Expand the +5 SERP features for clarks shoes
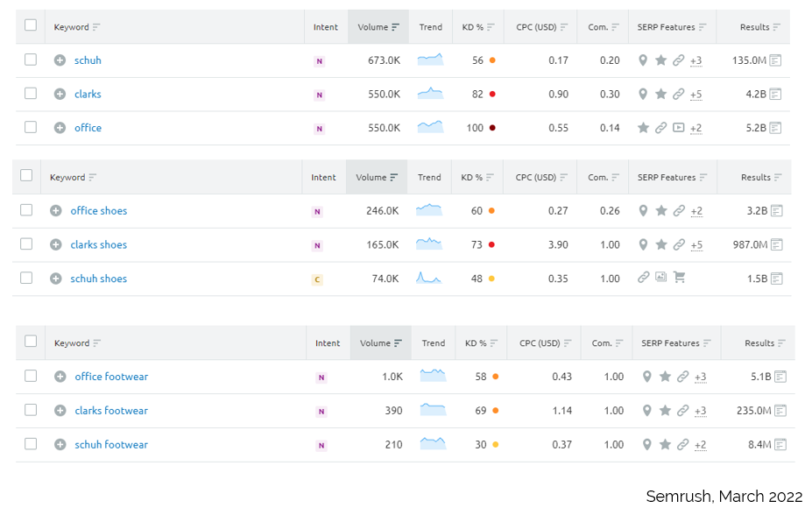This screenshot has height=508, width=812. (x=696, y=245)
